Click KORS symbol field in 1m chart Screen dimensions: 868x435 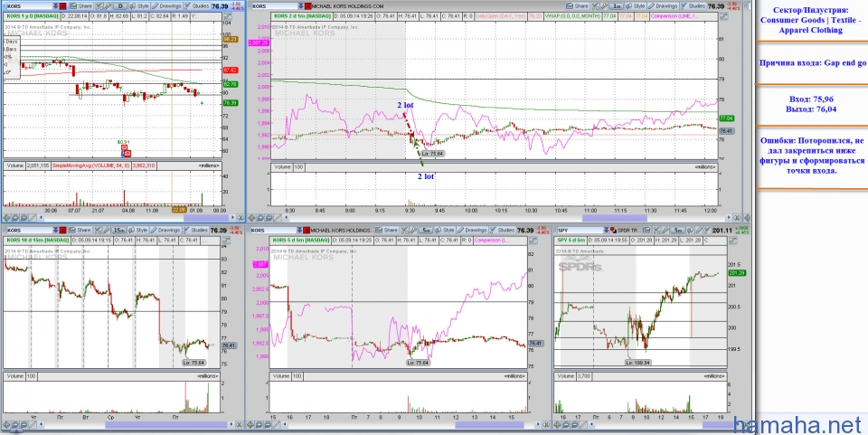(x=275, y=6)
